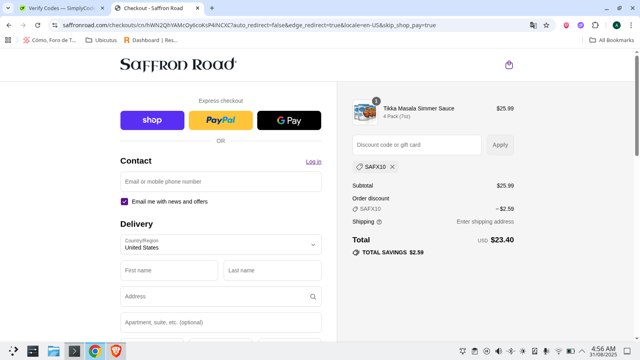
Task: Open the Cómo, Foro de T... bookmark
Action: click(49, 40)
